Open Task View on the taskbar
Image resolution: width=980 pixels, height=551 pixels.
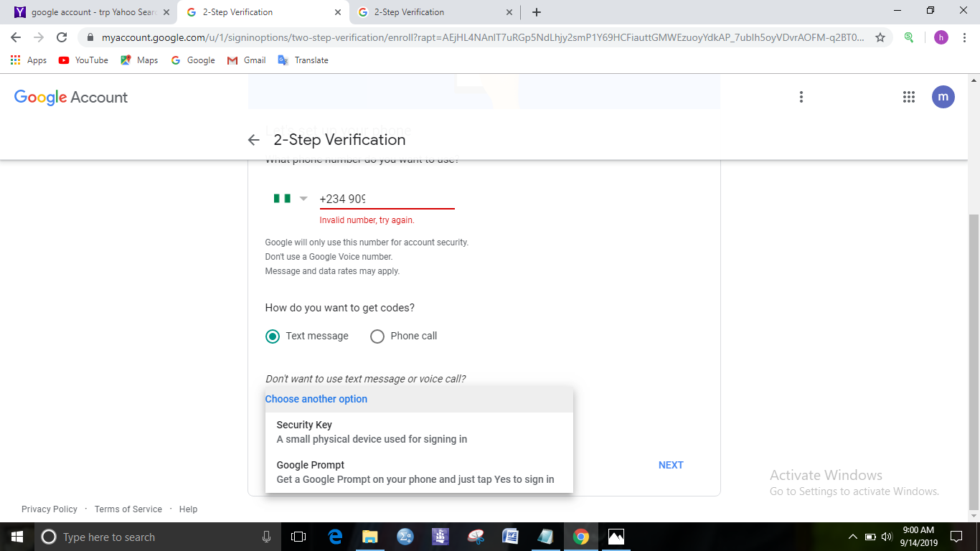pyautogui.click(x=298, y=537)
